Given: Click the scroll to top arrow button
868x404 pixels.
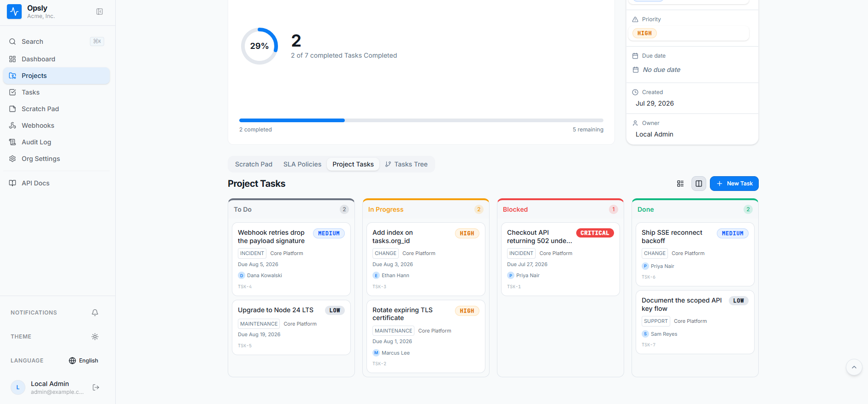Looking at the screenshot, I should point(854,367).
